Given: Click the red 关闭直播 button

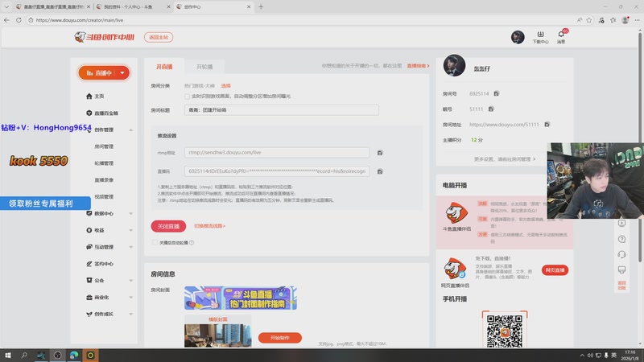Looking at the screenshot, I should 168,226.
